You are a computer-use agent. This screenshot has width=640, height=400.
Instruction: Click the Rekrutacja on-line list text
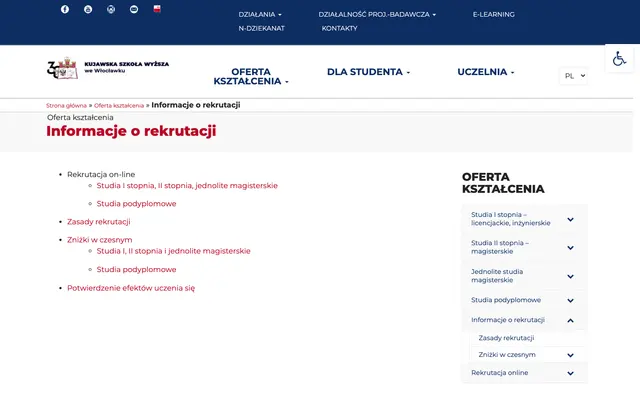click(101, 174)
